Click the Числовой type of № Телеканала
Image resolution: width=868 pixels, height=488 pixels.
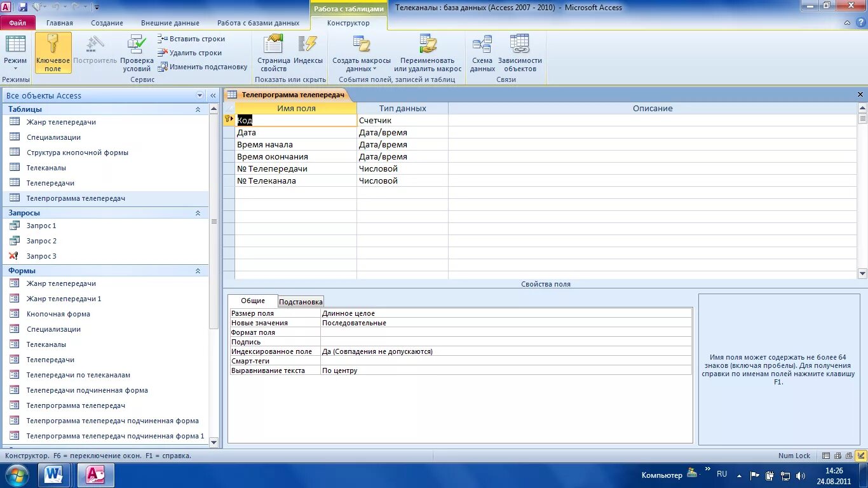click(x=402, y=181)
